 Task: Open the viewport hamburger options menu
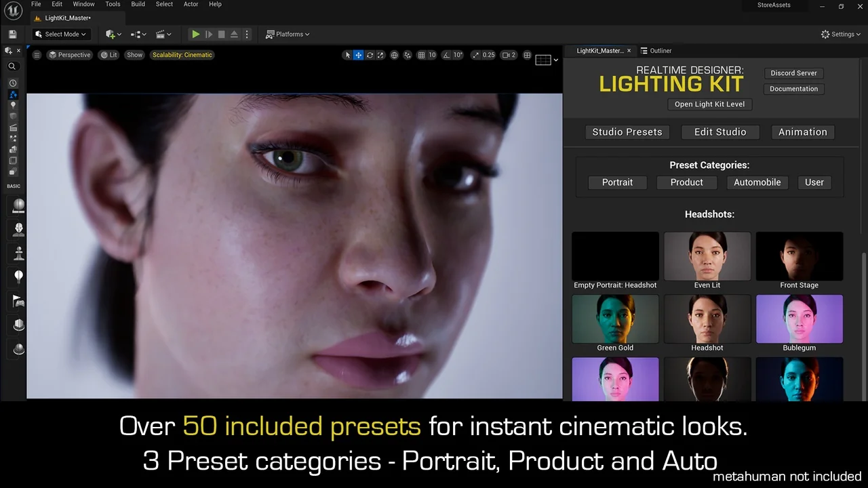(x=37, y=55)
